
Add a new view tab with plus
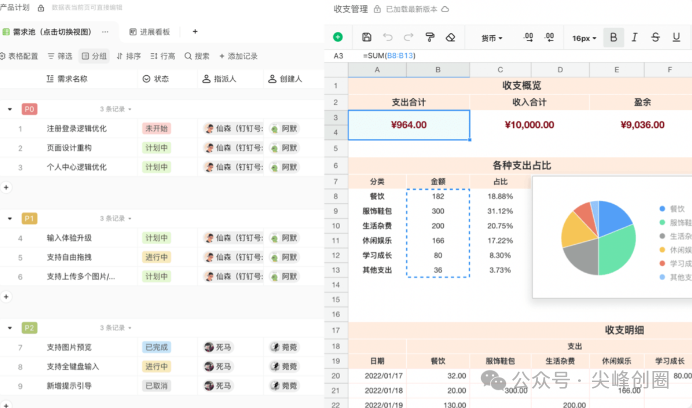click(x=195, y=31)
